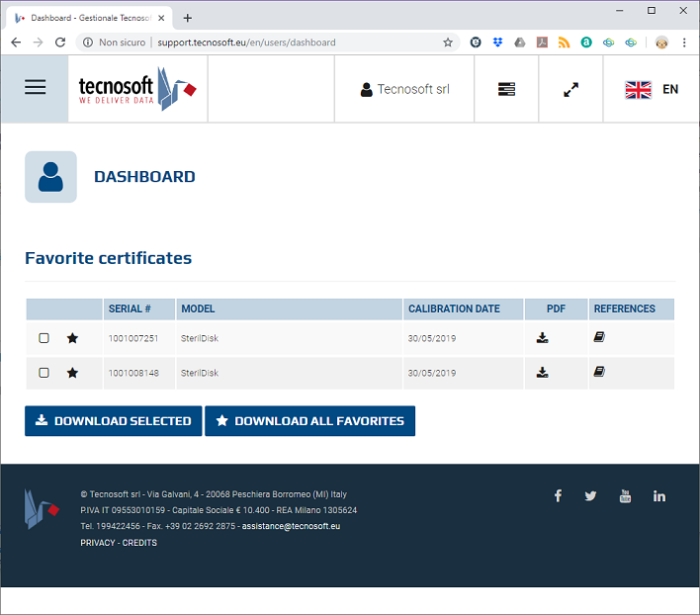Viewport: 700px width, 615px height.
Task: Reload the page with the refresh icon
Action: click(x=60, y=43)
